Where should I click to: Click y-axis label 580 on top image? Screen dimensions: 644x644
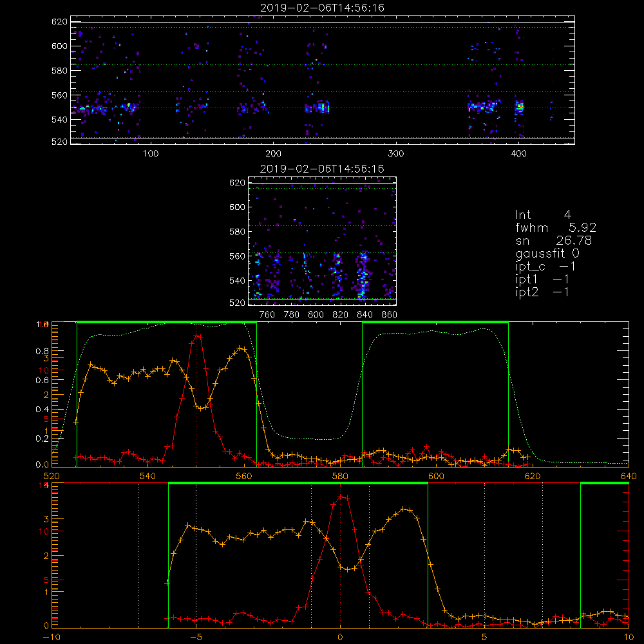pyautogui.click(x=59, y=71)
